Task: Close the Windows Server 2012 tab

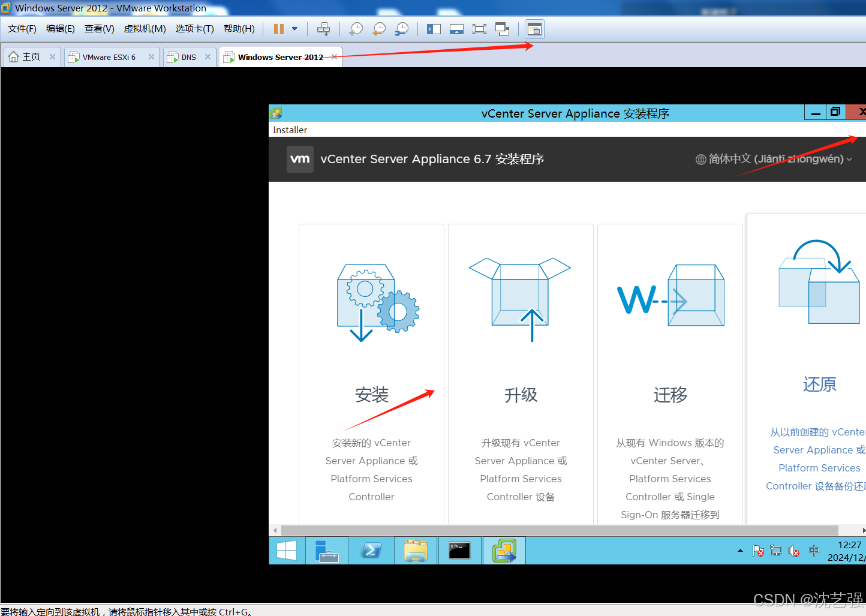Action: [334, 57]
